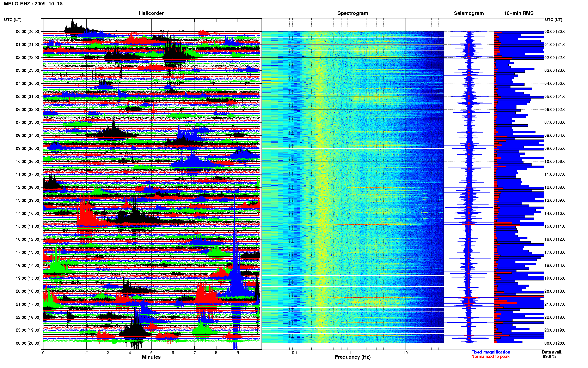Click left time label '17:00 (13:00)'
Image resolution: width=588 pixels, height=368 pixels.
click(28, 252)
